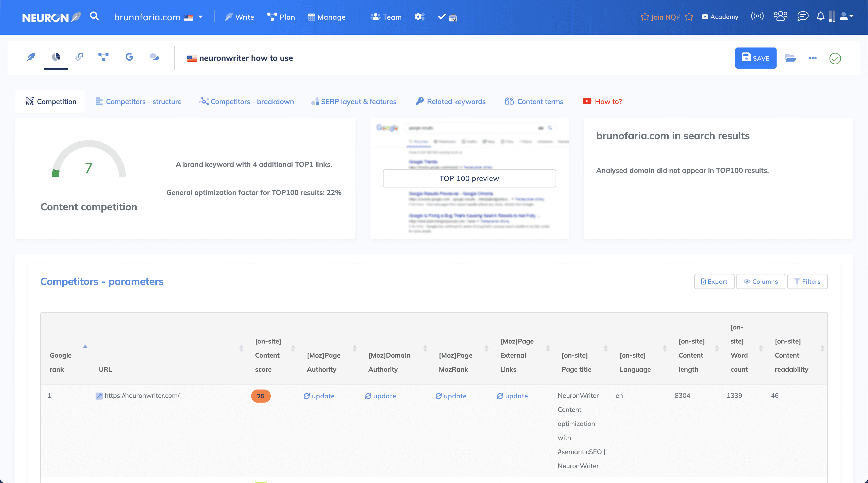Select the Competition tab

[x=50, y=102]
